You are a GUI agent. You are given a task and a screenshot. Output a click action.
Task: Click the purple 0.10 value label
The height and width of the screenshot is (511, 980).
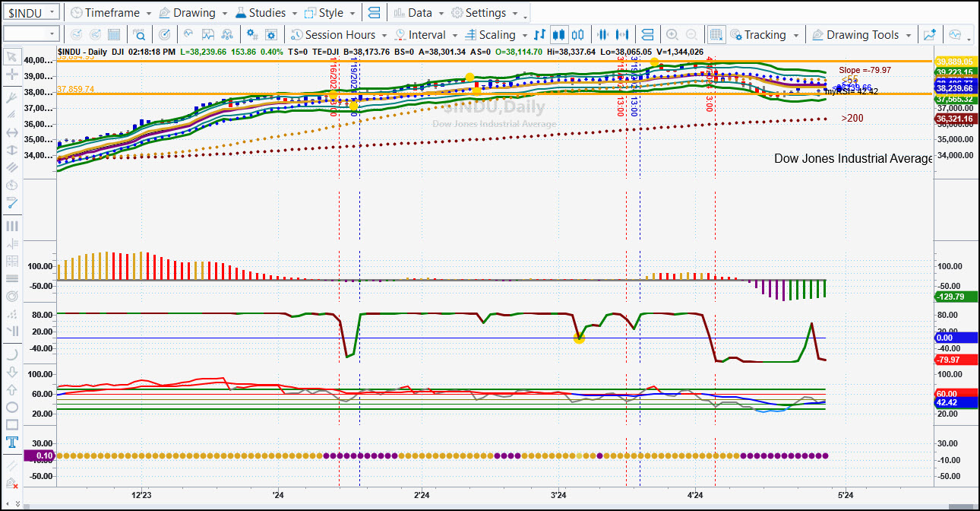(38, 455)
